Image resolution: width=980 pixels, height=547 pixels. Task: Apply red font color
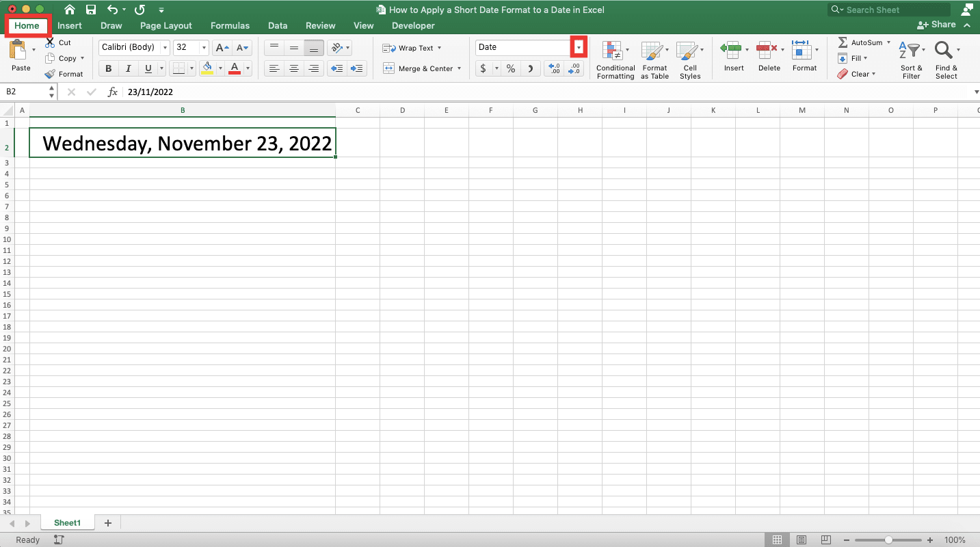pyautogui.click(x=235, y=68)
